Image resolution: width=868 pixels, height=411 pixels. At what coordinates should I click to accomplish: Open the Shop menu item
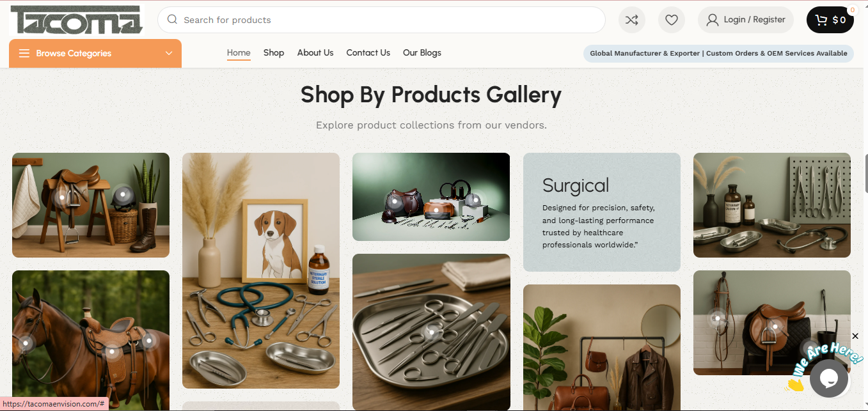pos(274,53)
